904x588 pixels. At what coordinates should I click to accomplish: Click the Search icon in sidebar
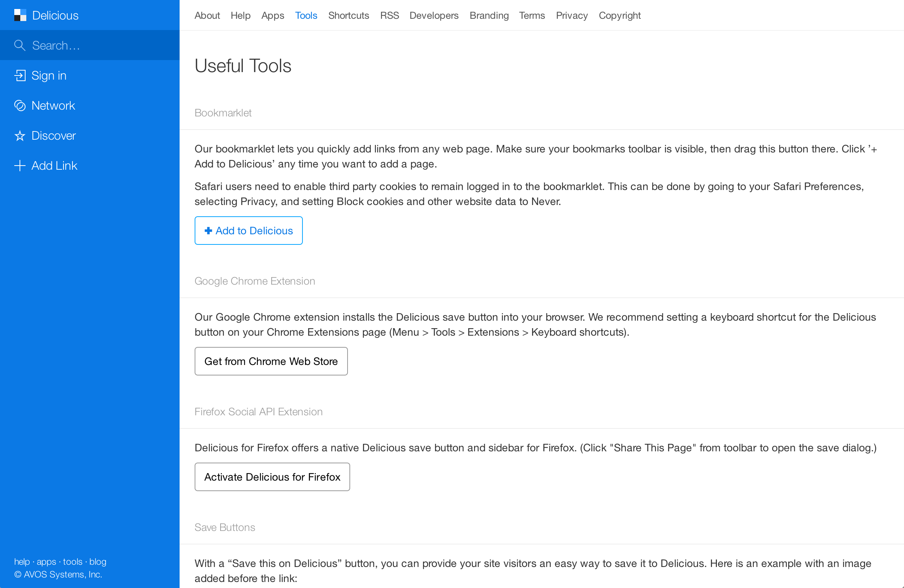pos(20,45)
